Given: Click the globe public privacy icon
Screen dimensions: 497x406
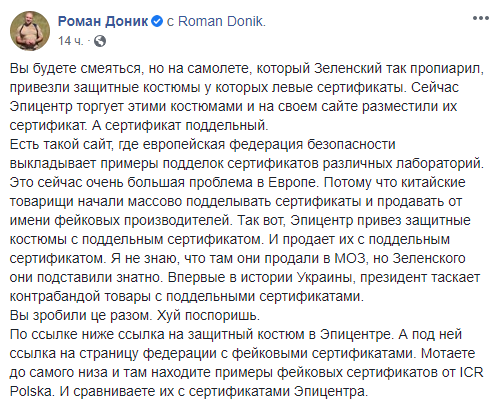Looking at the screenshot, I should (x=100, y=41).
